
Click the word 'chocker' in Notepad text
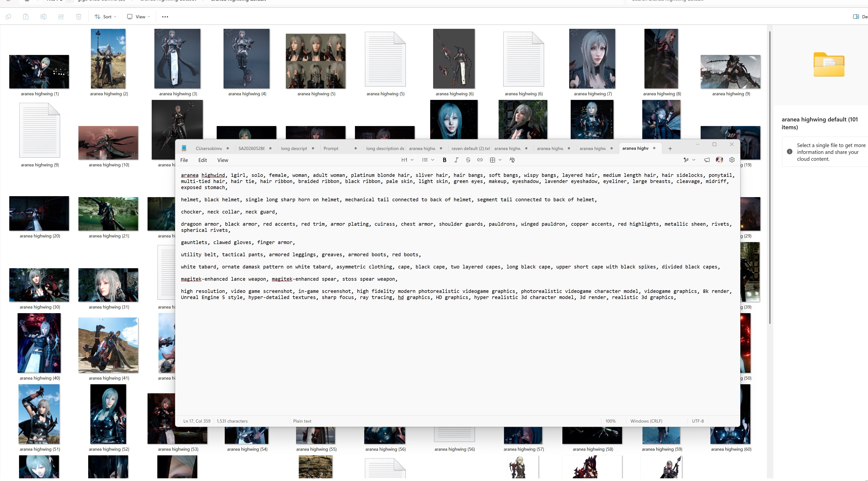click(191, 212)
